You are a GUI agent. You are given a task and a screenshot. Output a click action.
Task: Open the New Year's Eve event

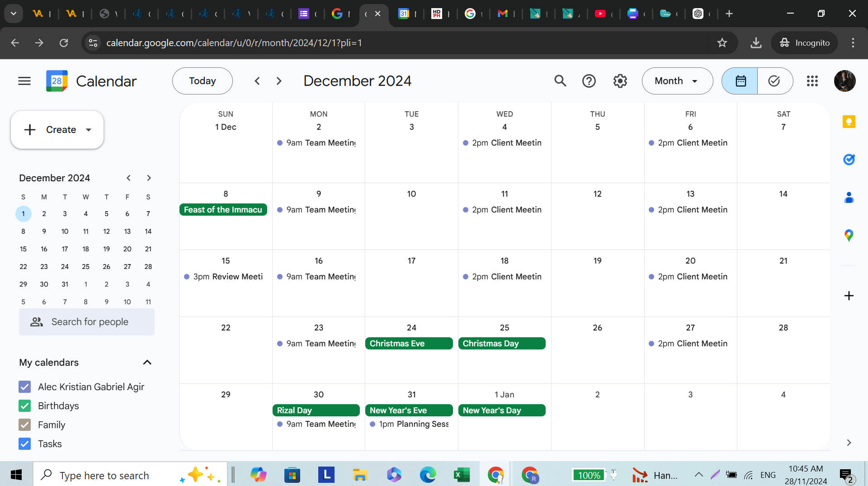tap(409, 411)
